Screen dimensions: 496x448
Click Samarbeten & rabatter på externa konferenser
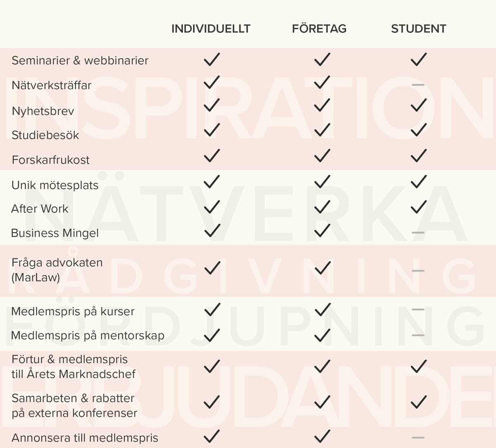74,405
